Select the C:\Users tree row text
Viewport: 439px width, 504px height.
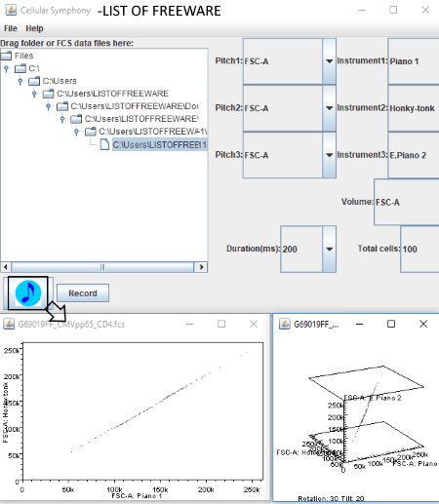[60, 81]
